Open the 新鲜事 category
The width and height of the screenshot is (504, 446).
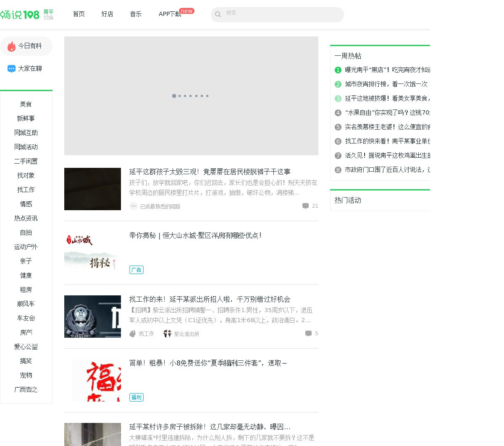point(26,118)
